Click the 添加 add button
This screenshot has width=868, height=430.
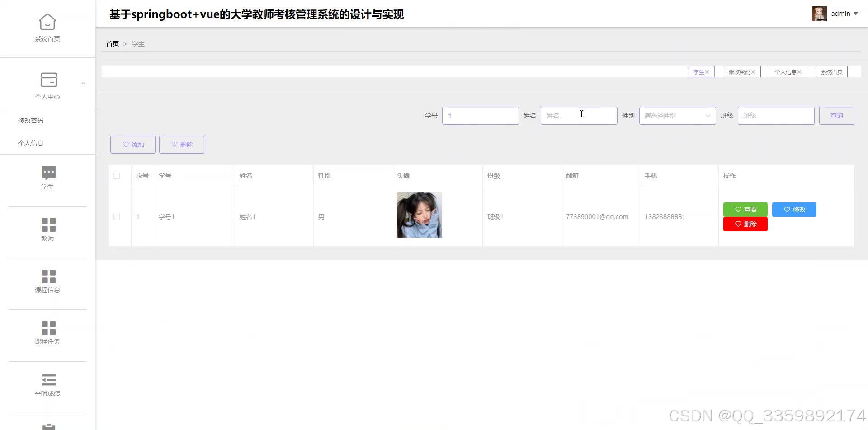pyautogui.click(x=133, y=145)
